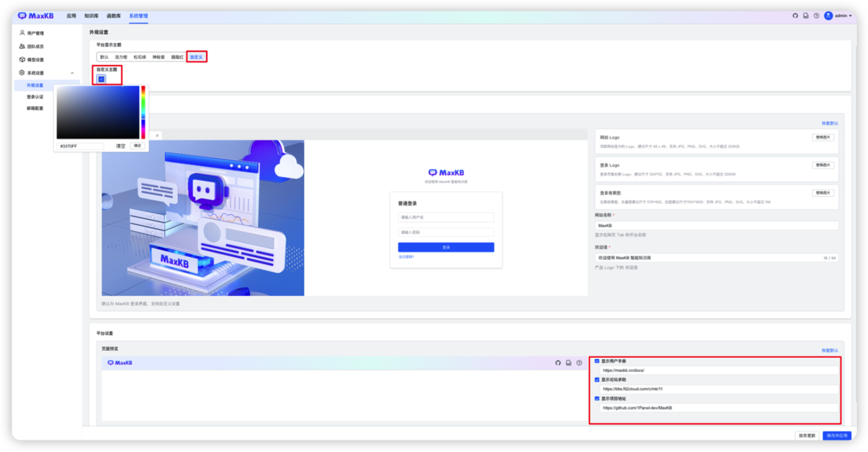Click the github.com/1Panel-dev/MaxKB URL field
The image size is (868, 452).
pos(719,408)
